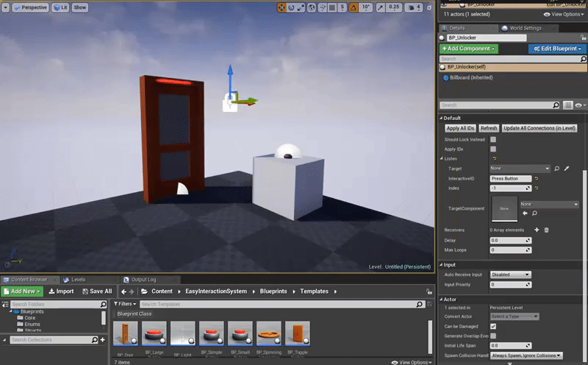This screenshot has width=588, height=365.
Task: Navigate back in content browser history
Action: pos(123,291)
